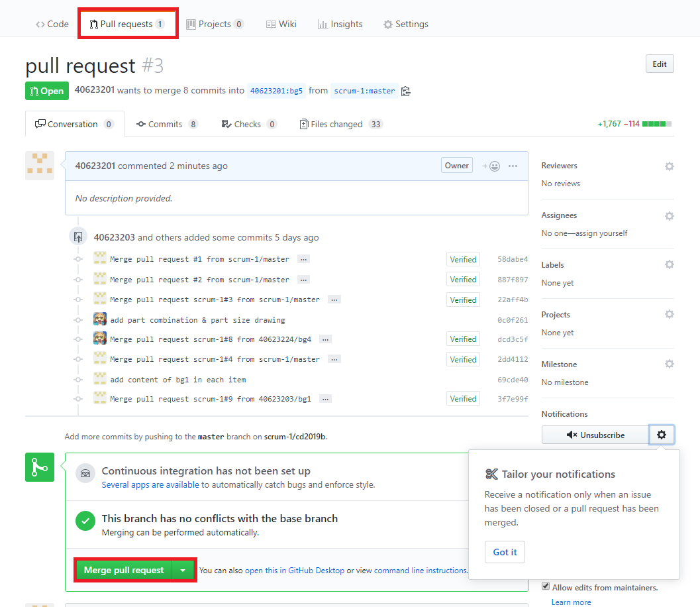Switch to the Commits tab

[167, 124]
